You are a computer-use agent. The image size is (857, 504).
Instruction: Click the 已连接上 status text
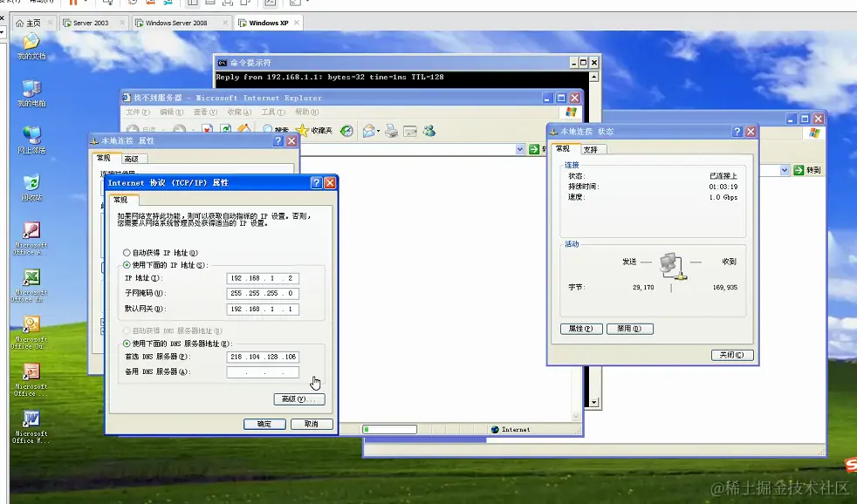tap(723, 176)
